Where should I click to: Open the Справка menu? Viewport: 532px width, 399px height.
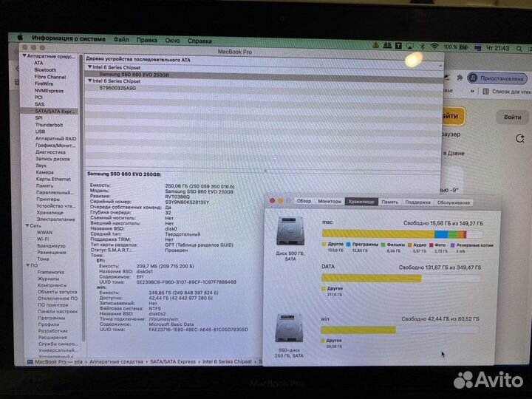[199, 41]
